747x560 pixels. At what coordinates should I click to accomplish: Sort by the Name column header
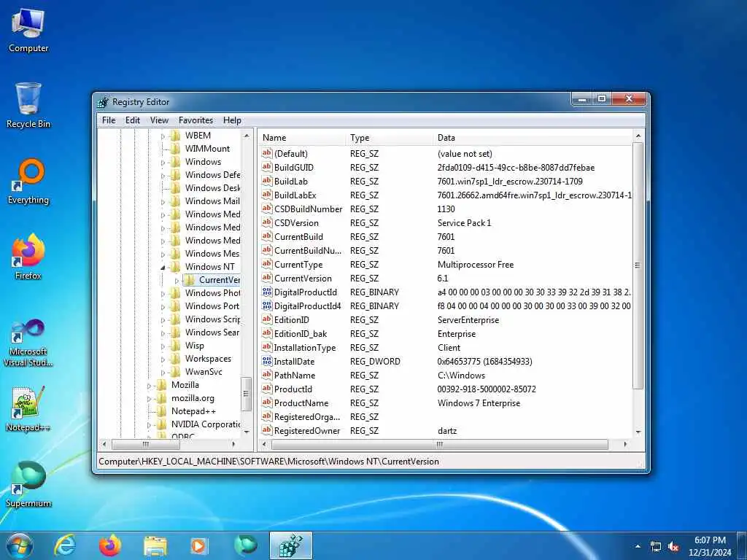click(x=302, y=138)
